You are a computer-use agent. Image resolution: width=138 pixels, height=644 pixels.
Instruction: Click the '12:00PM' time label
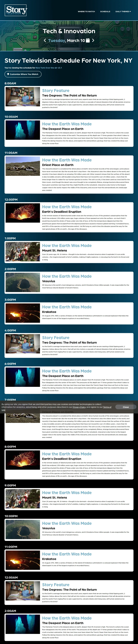coord(11,200)
